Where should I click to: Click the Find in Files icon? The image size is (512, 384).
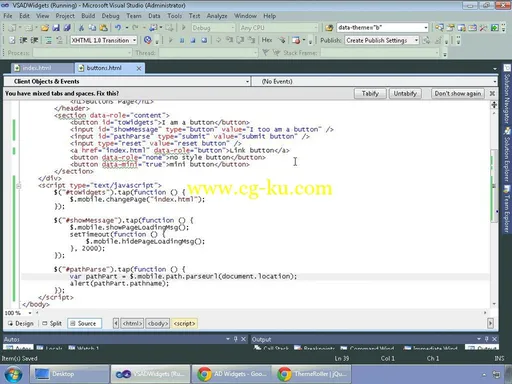(329, 28)
